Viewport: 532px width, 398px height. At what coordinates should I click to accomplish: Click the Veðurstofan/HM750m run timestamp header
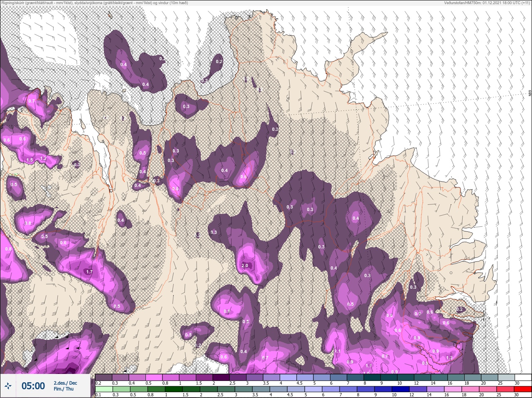[488, 2]
